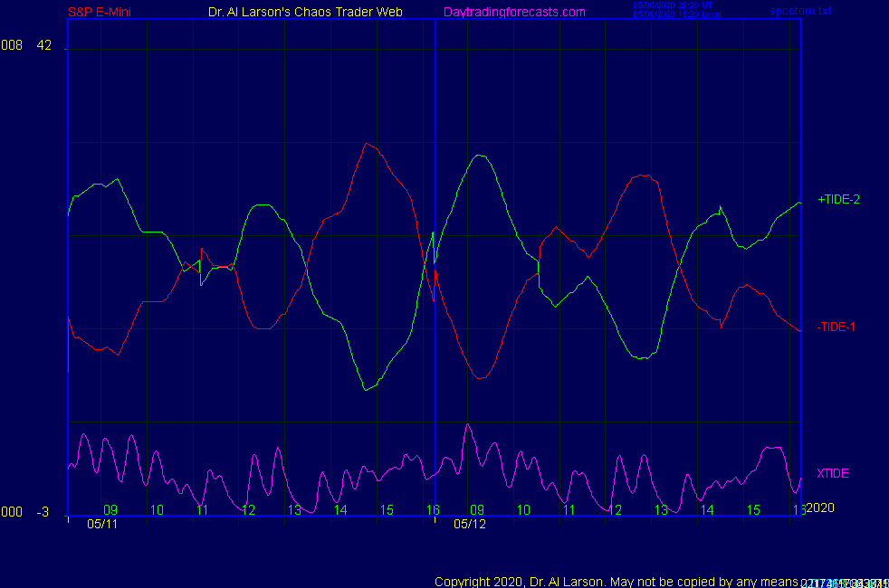Click the 13 hour tick of the 05/11 session

294,510
